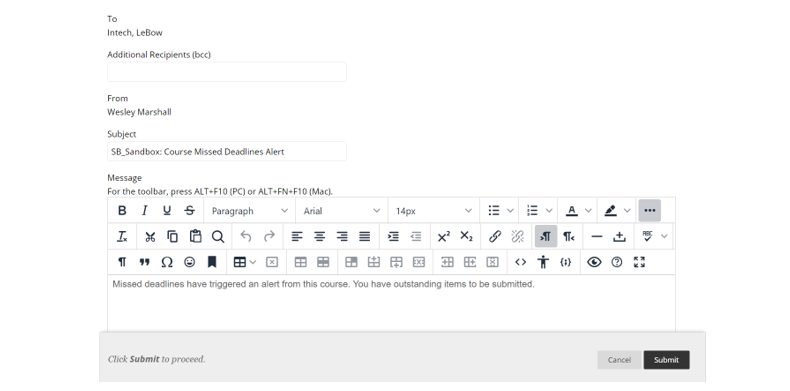Insert a table
The height and width of the screenshot is (391, 790).
(240, 262)
